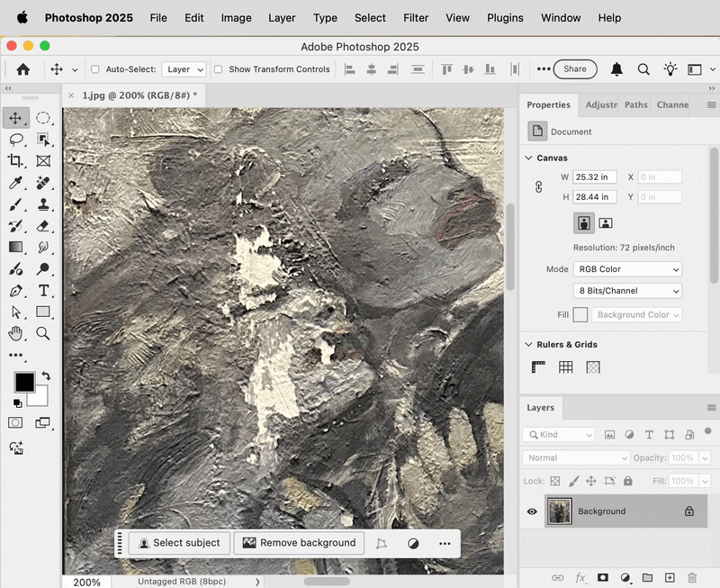
Task: Open the Apple menu
Action: pos(22,18)
